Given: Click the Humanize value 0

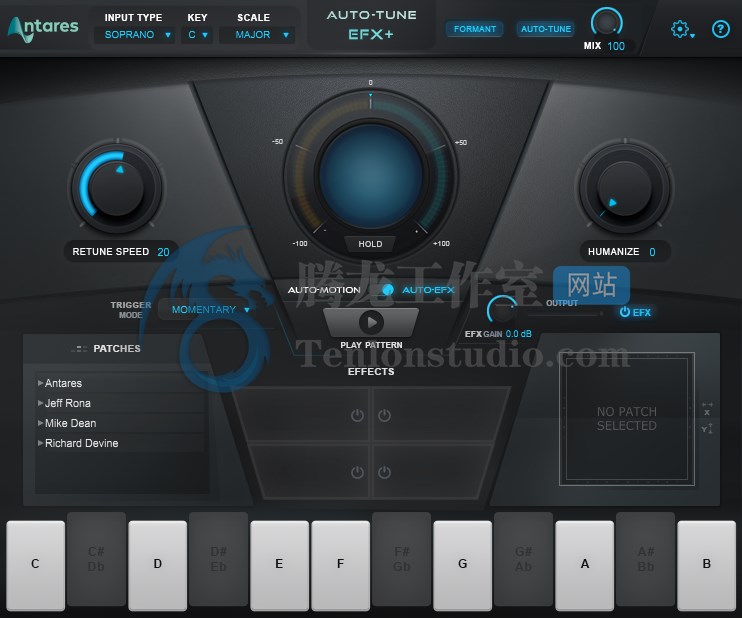Looking at the screenshot, I should (652, 252).
